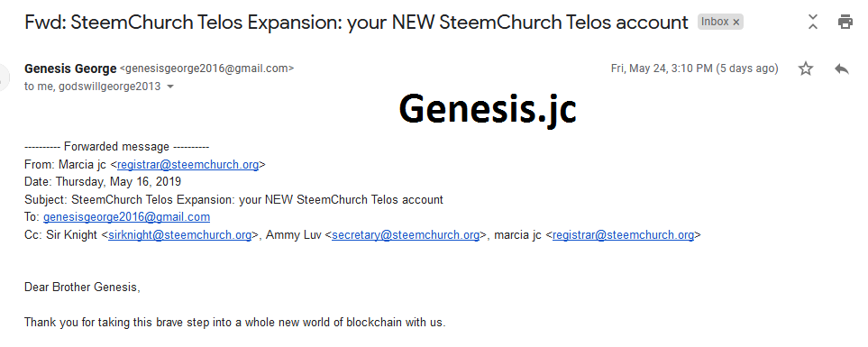868x347 pixels.
Task: Collapse all messages with the arrows icon
Action: coord(812,23)
